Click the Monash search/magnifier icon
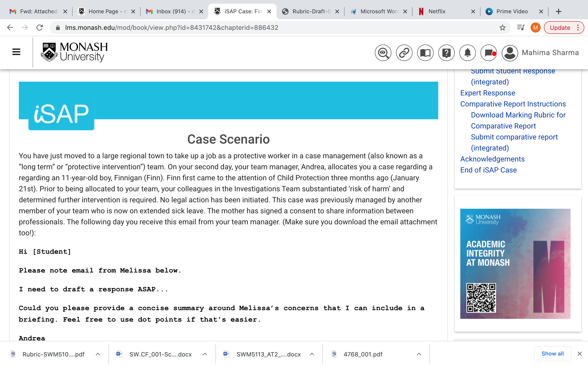588x367 pixels. pos(383,53)
